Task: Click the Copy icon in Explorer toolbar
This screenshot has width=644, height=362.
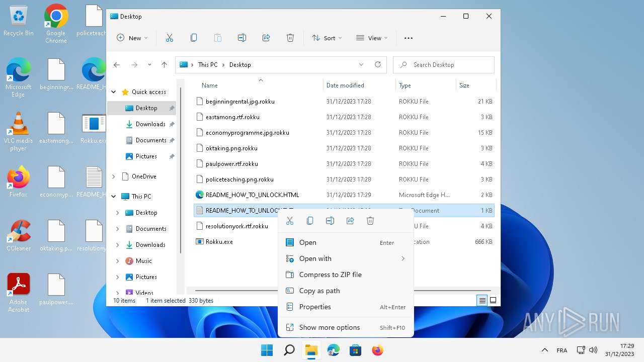Action: pyautogui.click(x=194, y=38)
